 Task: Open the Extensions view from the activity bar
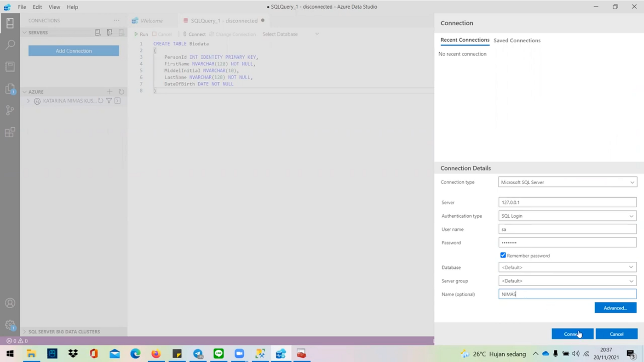click(x=10, y=132)
